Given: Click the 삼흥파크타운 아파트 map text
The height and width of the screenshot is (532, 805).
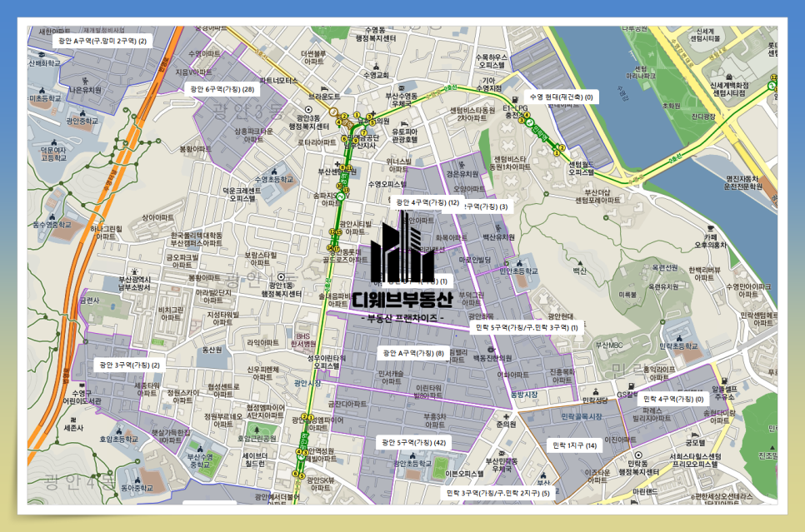Looking at the screenshot, I should click(253, 136).
